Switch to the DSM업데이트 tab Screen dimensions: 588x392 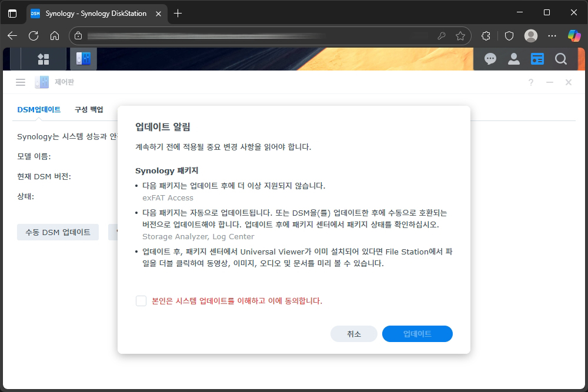pos(39,109)
